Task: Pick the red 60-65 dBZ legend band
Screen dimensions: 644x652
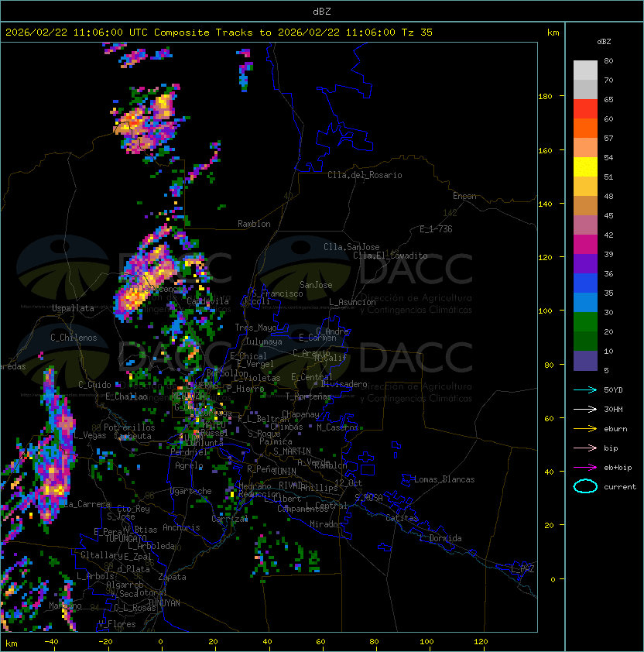Action: 585,109
